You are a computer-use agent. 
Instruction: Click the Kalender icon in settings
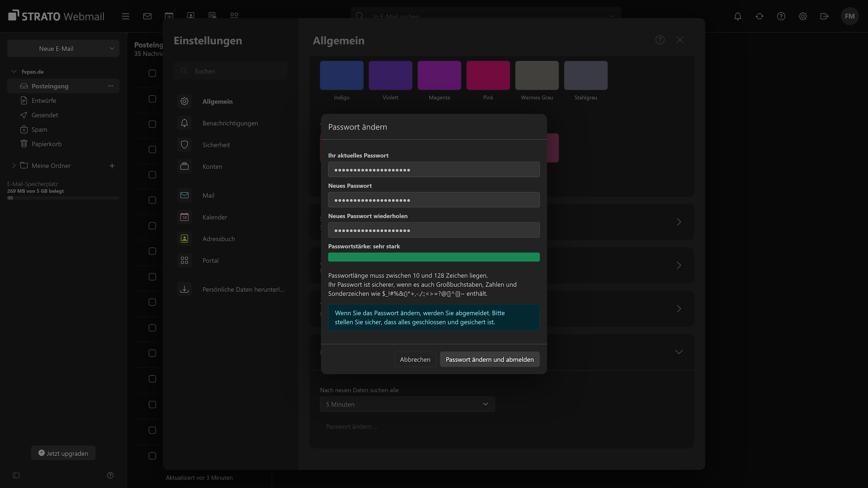[x=184, y=217]
